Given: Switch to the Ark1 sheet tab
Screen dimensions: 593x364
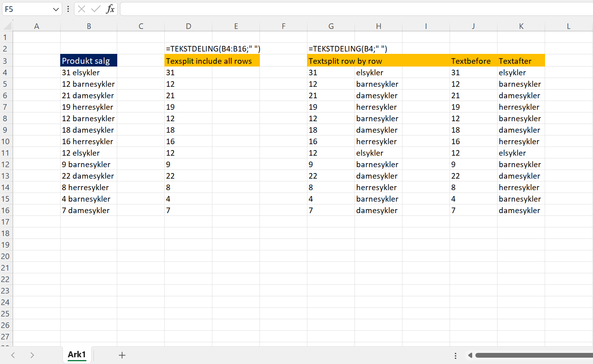Looking at the screenshot, I should click(x=76, y=354).
